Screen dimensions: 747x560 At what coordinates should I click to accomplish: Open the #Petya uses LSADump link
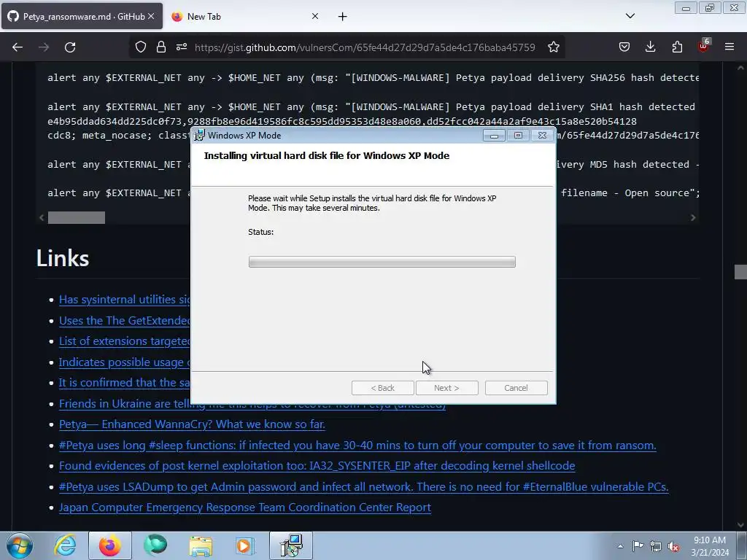click(363, 486)
